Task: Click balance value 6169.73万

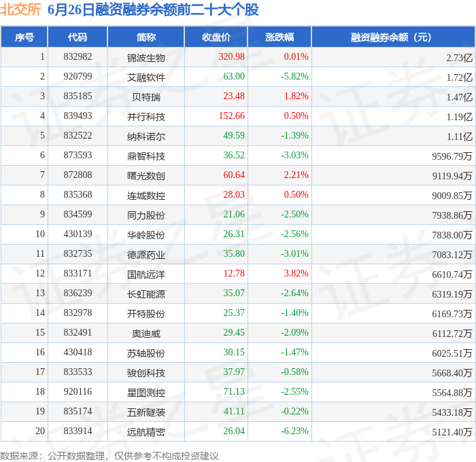Action: coord(452,314)
